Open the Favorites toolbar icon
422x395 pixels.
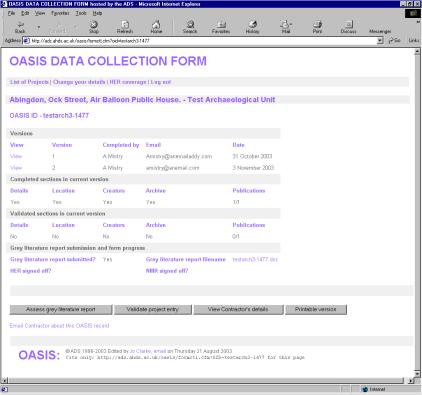click(x=221, y=27)
